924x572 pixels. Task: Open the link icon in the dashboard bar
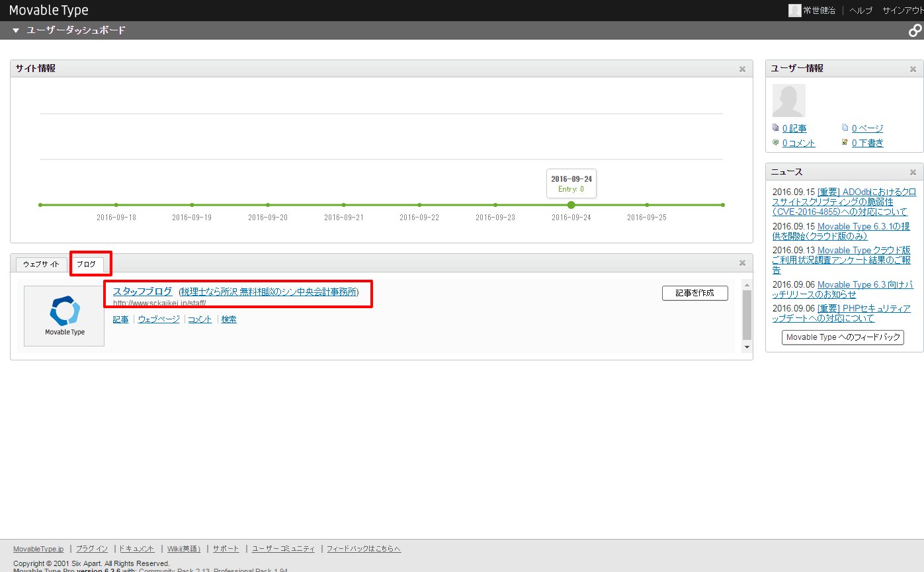(915, 30)
